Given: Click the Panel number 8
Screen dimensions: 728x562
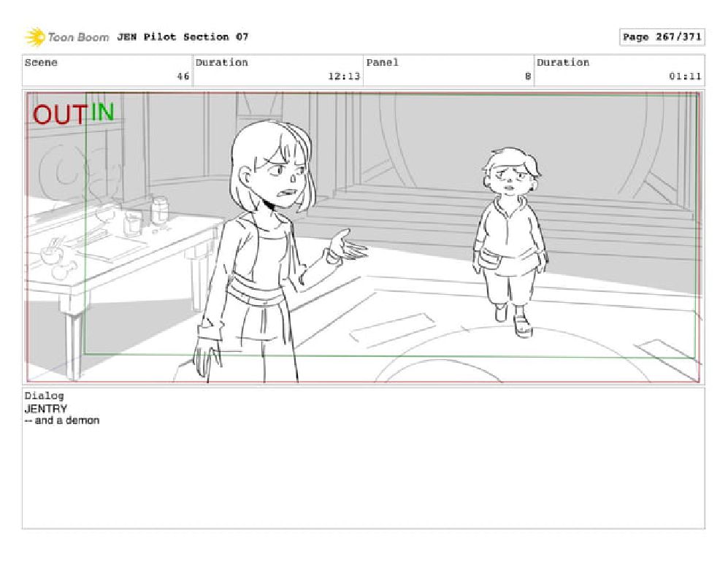Looking at the screenshot, I should tap(528, 76).
